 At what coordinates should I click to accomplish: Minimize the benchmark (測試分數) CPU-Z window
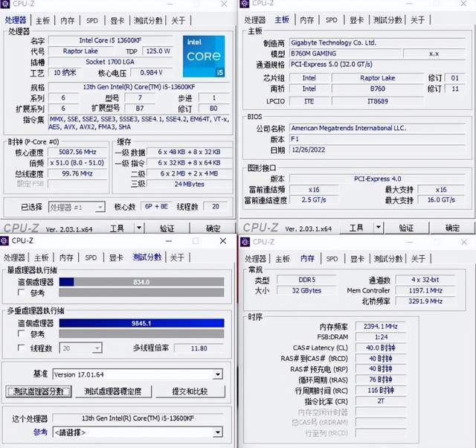(169, 241)
